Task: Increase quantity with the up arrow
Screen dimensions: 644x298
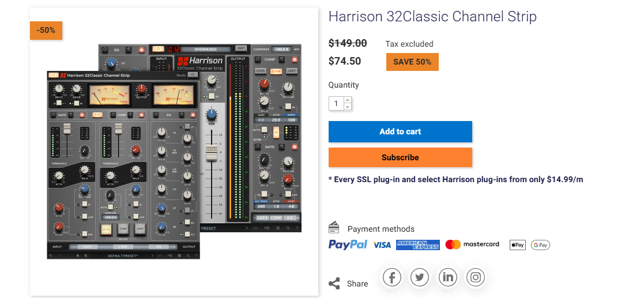Action: pyautogui.click(x=348, y=100)
